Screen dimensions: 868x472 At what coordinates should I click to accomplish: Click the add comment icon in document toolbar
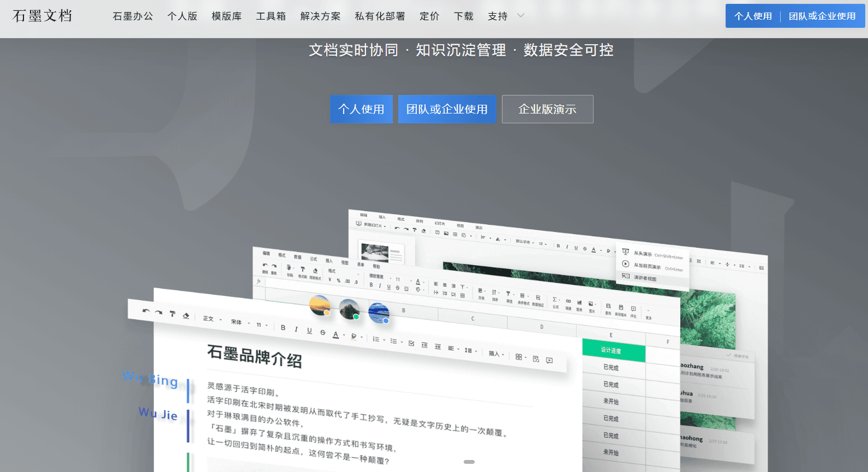click(549, 360)
